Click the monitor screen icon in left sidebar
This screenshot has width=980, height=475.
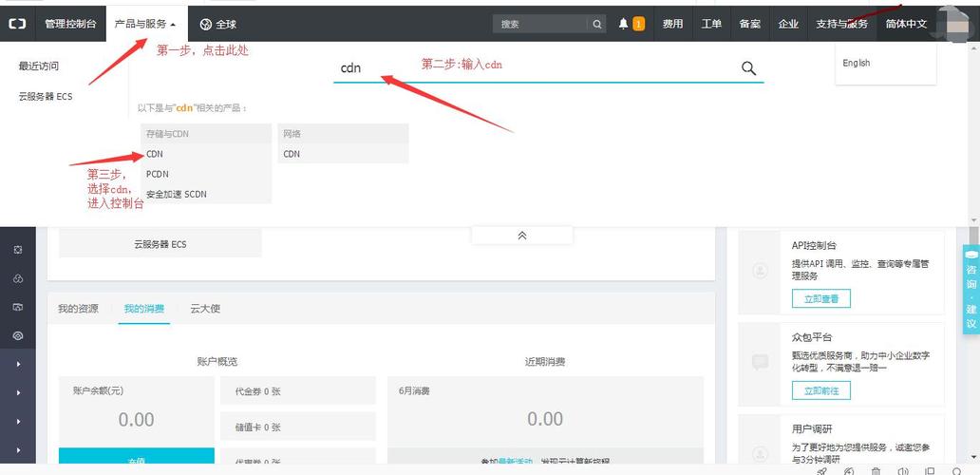[x=18, y=307]
